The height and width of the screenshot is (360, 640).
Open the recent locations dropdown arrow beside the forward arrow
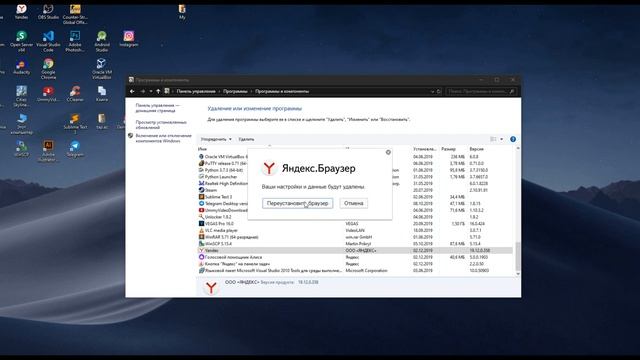(x=151, y=91)
